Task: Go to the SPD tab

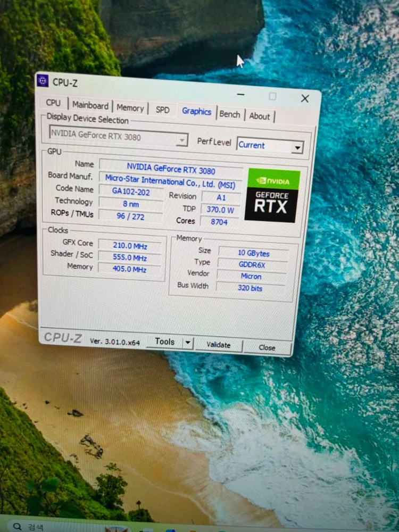Action: tap(162, 110)
